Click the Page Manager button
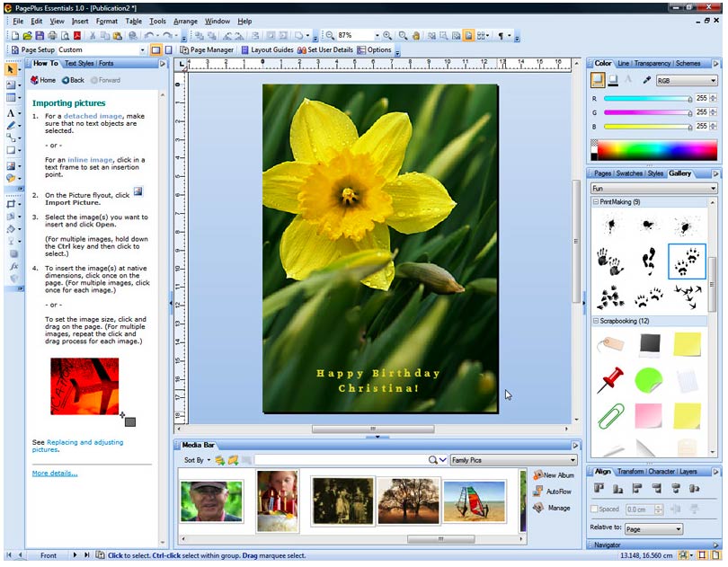This screenshot has width=728, height=567. click(x=208, y=50)
